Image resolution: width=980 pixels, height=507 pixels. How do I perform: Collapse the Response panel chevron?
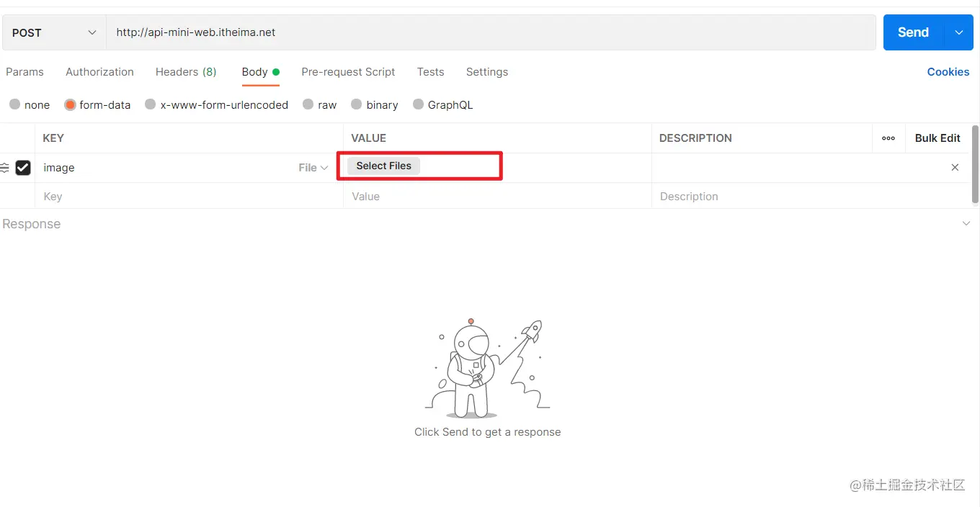pyautogui.click(x=966, y=224)
